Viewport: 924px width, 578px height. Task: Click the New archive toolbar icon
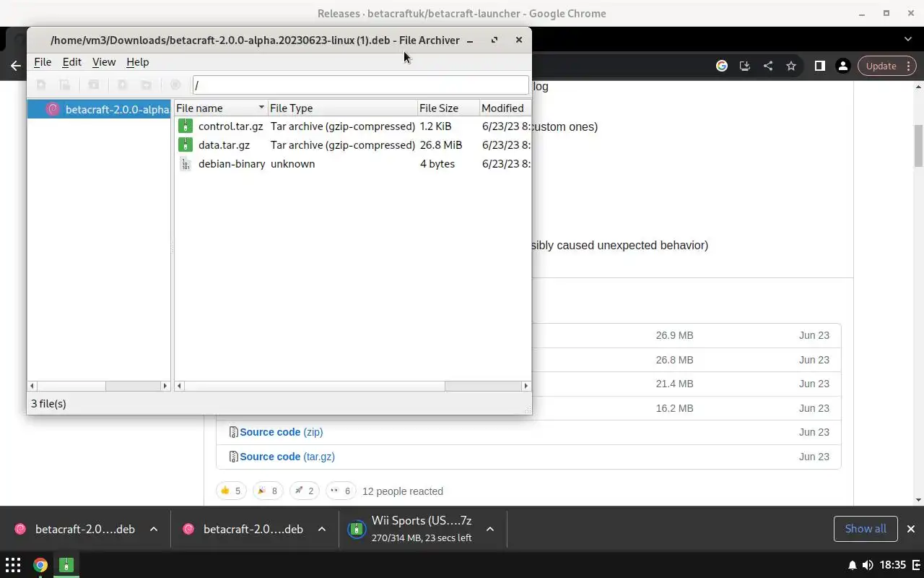pyautogui.click(x=41, y=85)
